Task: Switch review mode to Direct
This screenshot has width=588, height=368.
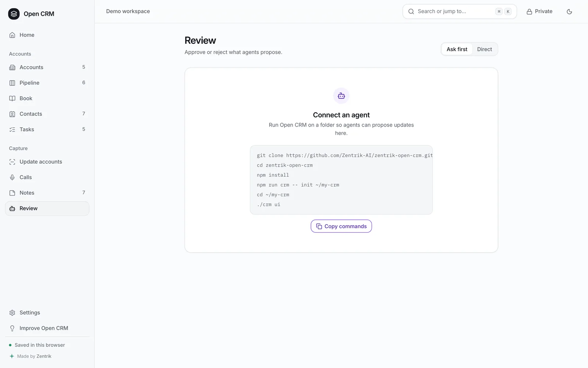Action: tap(484, 49)
